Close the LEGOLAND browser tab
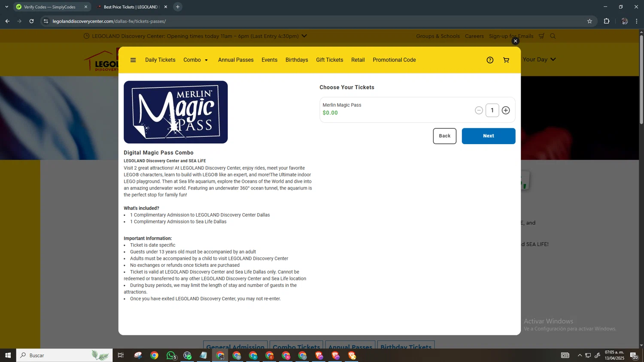The width and height of the screenshot is (644, 362). (166, 7)
